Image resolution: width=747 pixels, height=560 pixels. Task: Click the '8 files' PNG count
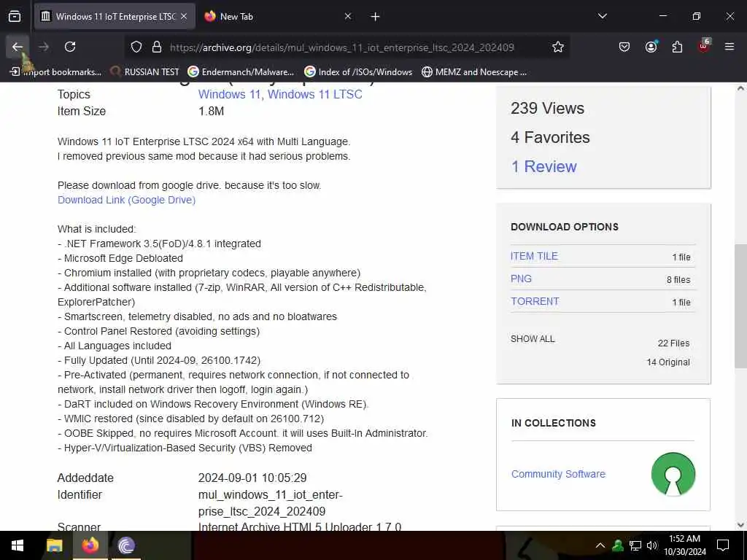[678, 280]
